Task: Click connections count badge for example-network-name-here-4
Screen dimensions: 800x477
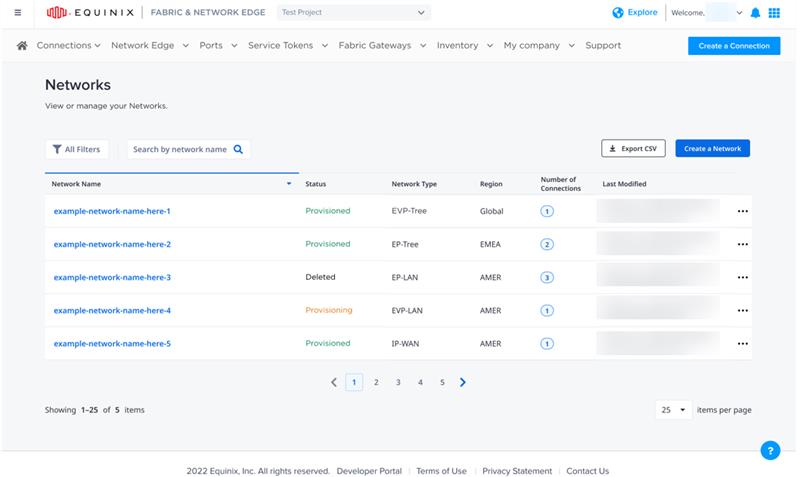Action: [x=547, y=311]
